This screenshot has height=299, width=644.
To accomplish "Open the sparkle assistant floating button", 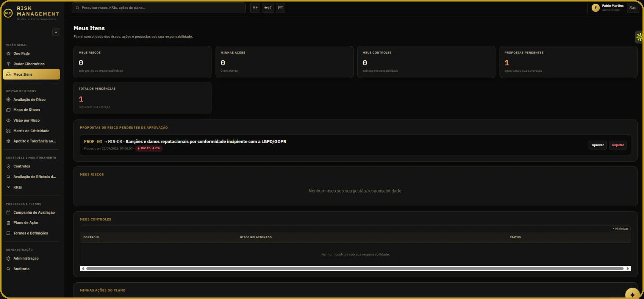I will [x=632, y=294].
